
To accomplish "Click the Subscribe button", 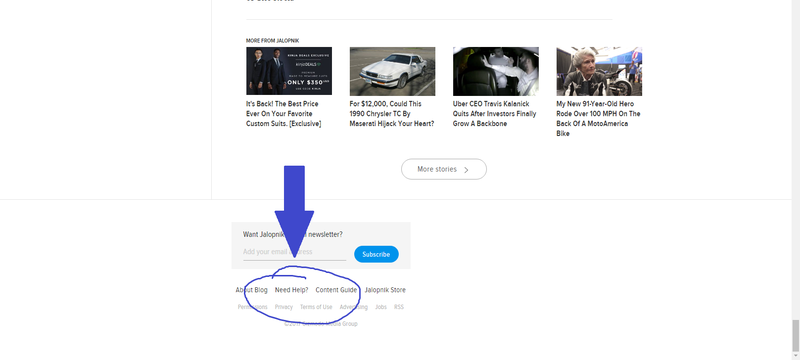I will click(x=376, y=254).
